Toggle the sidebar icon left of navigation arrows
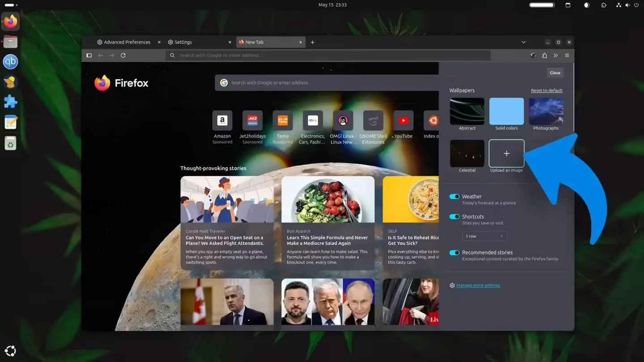The image size is (644, 362). 89,55
